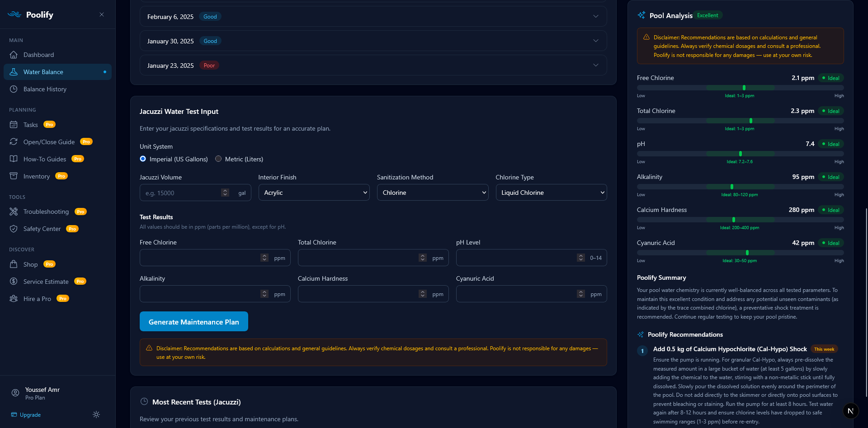
Task: Click the Shop bag icon
Action: [x=14, y=264]
